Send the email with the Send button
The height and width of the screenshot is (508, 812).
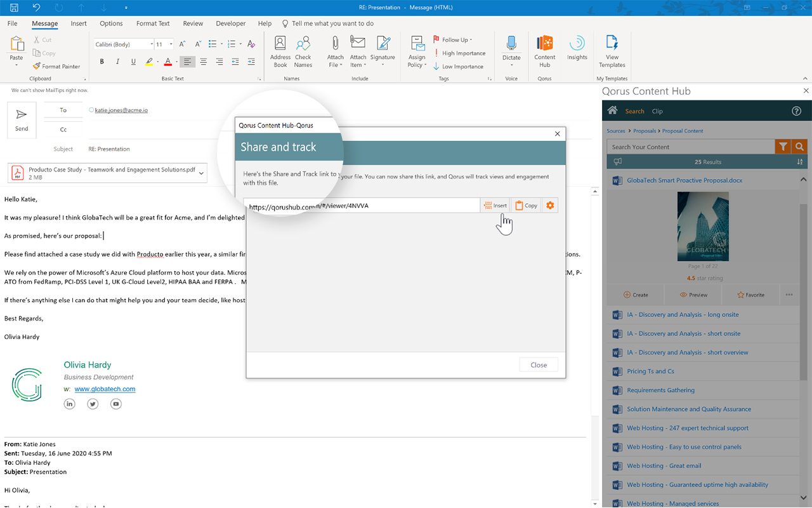point(22,120)
